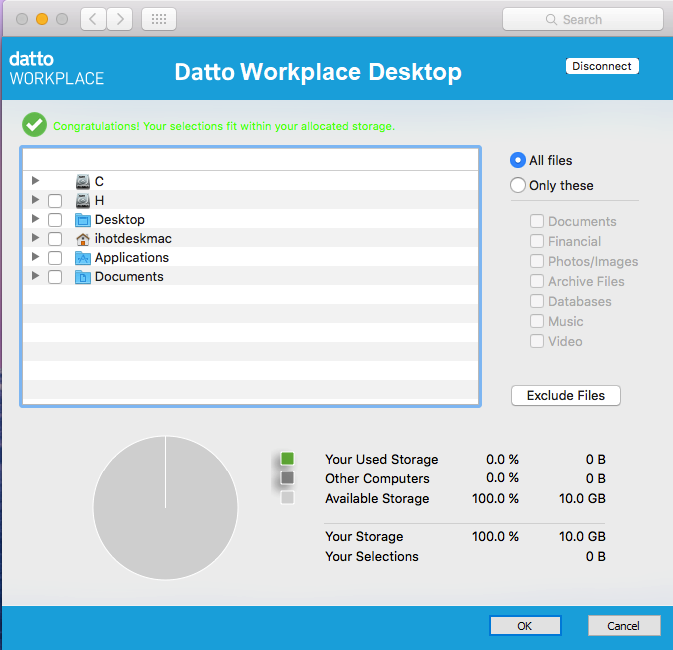Go back using the toolbar arrow
This screenshot has height=650, width=673.
[x=92, y=19]
